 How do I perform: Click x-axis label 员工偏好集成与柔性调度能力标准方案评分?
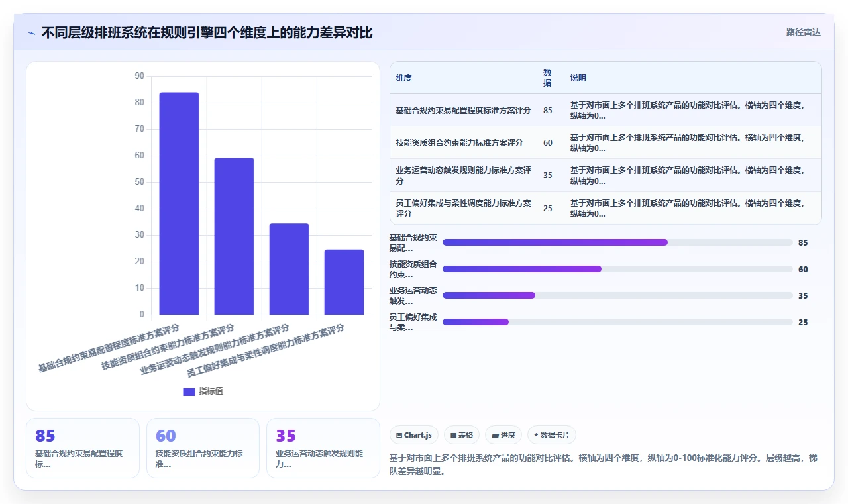[265, 350]
